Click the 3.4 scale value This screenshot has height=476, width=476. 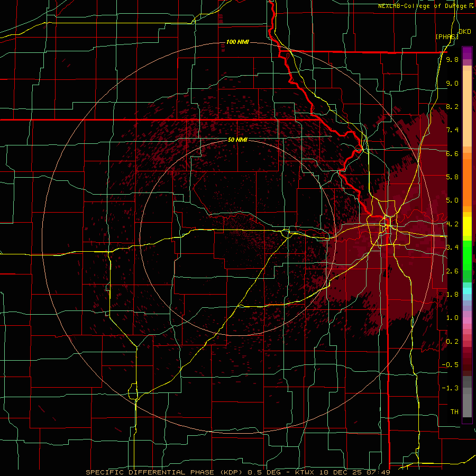pyautogui.click(x=452, y=248)
